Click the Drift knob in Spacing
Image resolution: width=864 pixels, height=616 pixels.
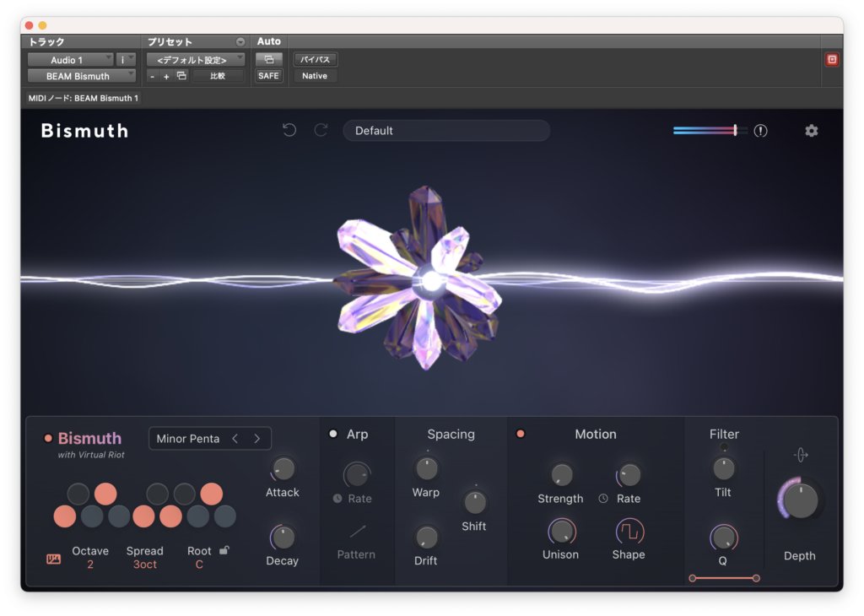coord(426,538)
